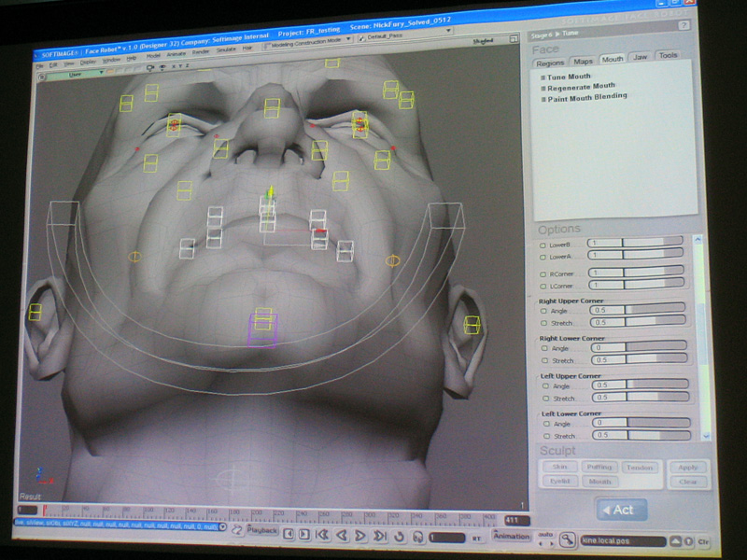Click the play backward playback icon
This screenshot has height=560, width=747.
click(341, 535)
